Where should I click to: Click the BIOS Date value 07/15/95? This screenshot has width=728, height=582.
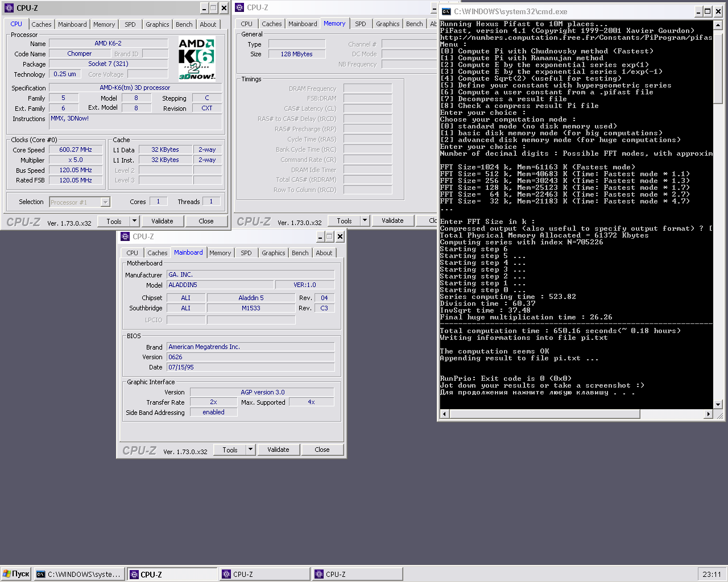tap(250, 367)
